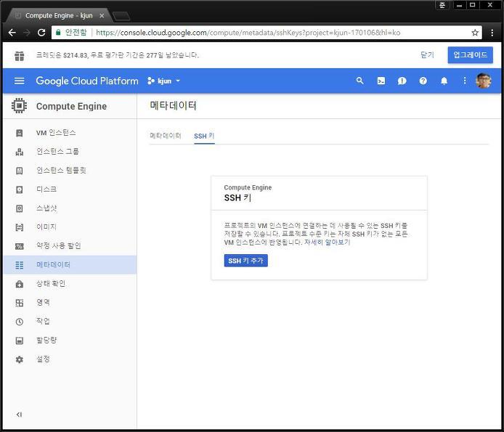The image size is (504, 432).
Task: Select the SSH 키 tab
Action: pyautogui.click(x=204, y=136)
